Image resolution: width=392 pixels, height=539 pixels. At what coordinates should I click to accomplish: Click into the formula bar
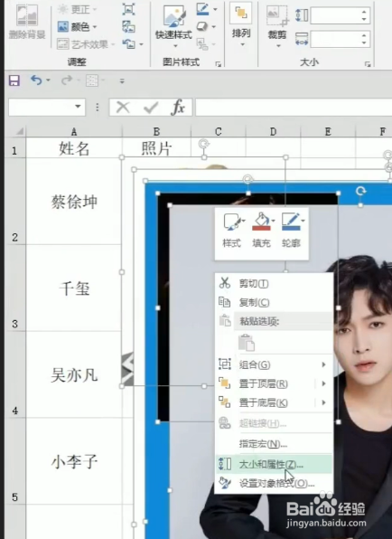[294, 108]
